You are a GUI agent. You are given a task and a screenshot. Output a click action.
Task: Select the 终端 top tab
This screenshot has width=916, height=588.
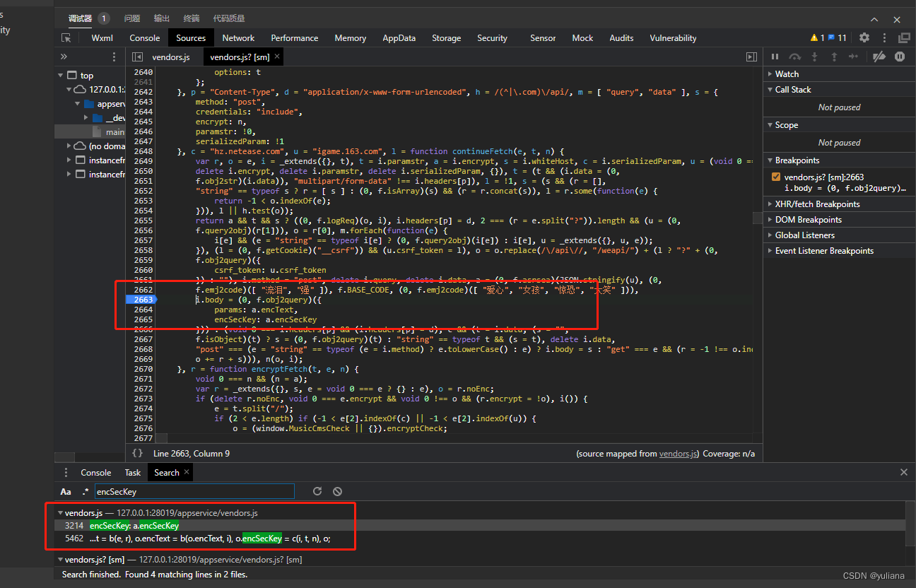pos(191,18)
